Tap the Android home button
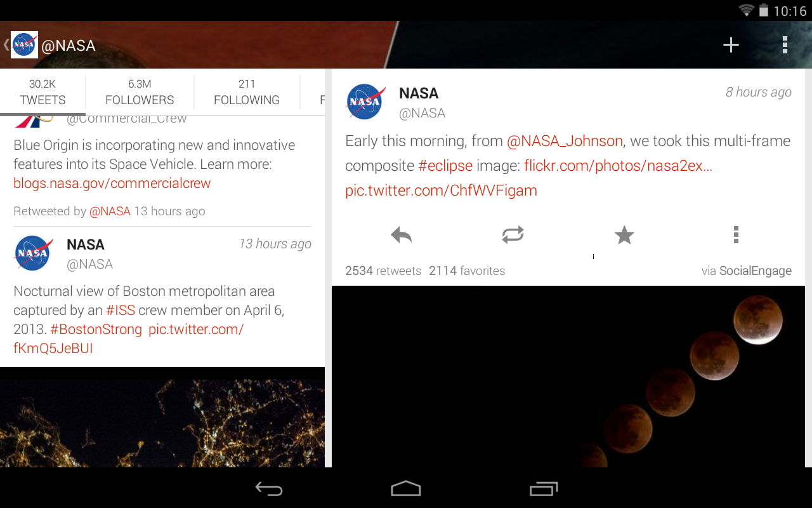 406,488
